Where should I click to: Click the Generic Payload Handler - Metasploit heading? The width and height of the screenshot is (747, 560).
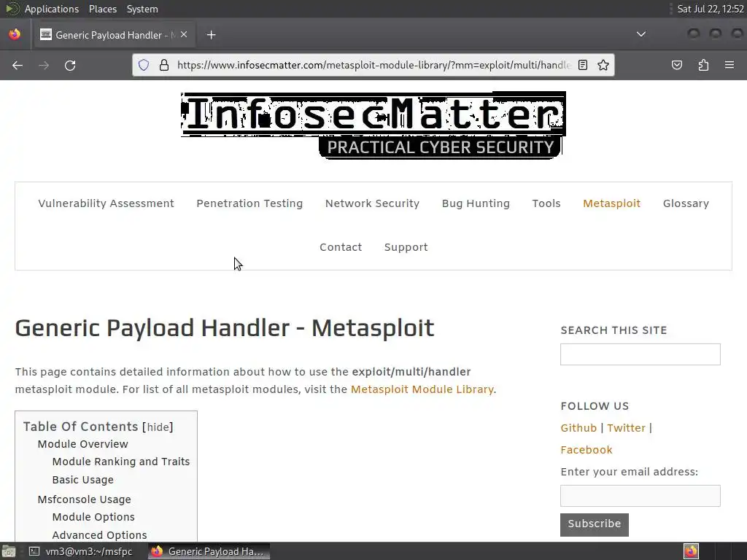[x=225, y=328]
